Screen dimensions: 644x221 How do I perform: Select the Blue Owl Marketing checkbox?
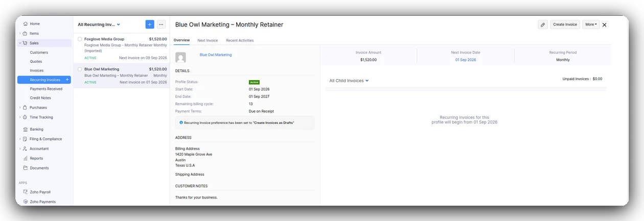(80, 69)
